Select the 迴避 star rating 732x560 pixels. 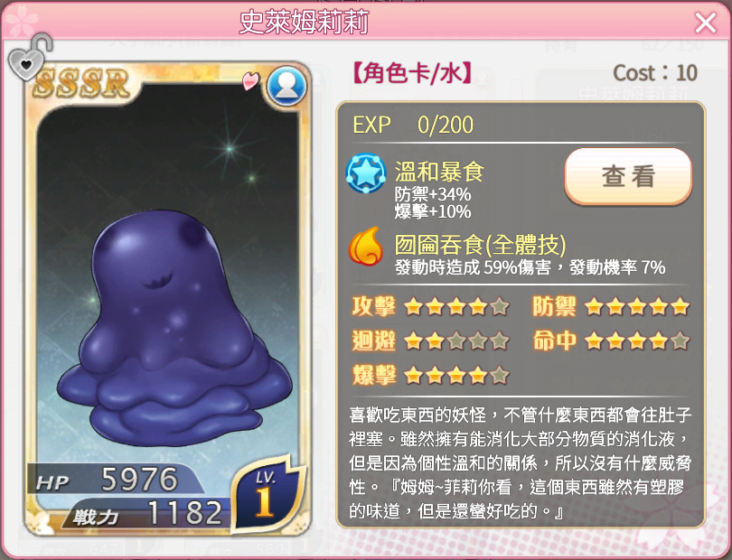coord(430,341)
